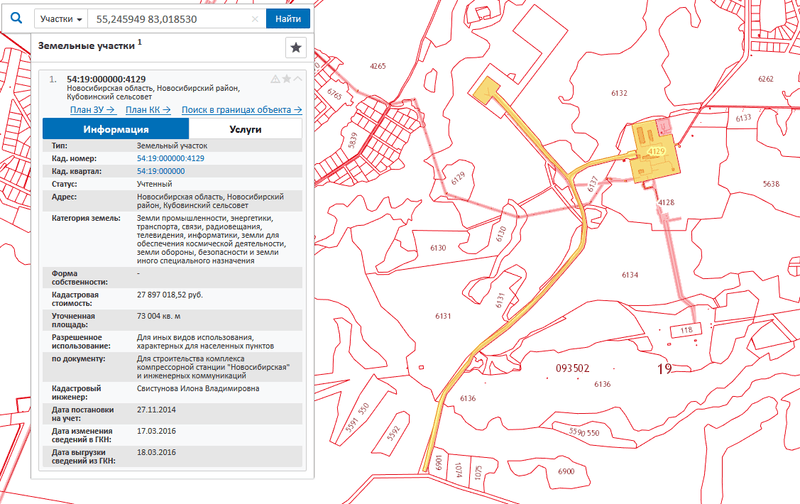Click parcel 6134 on the map
The width and height of the screenshot is (800, 504).
pos(629,274)
